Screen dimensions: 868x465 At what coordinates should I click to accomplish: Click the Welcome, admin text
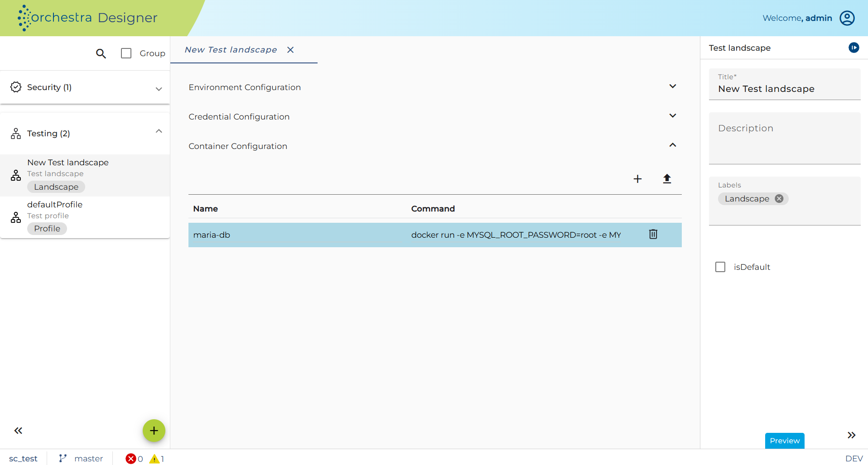tap(797, 18)
